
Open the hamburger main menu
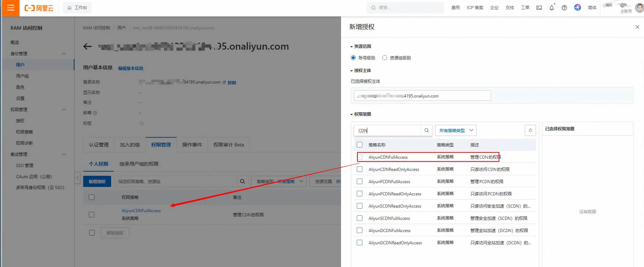point(11,8)
